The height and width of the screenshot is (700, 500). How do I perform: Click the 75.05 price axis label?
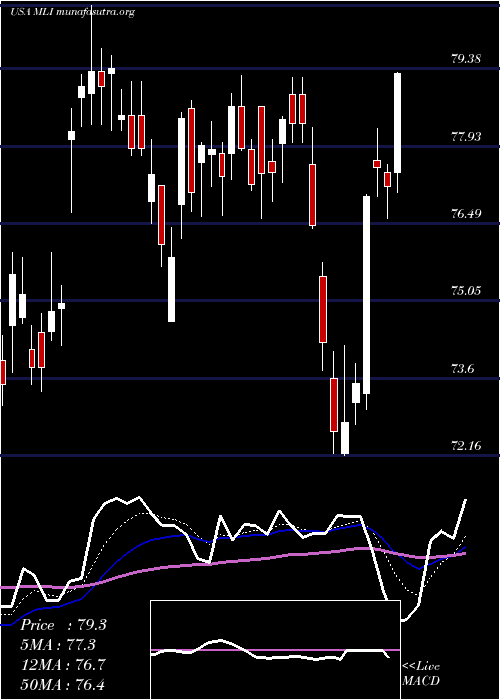pyautogui.click(x=466, y=291)
